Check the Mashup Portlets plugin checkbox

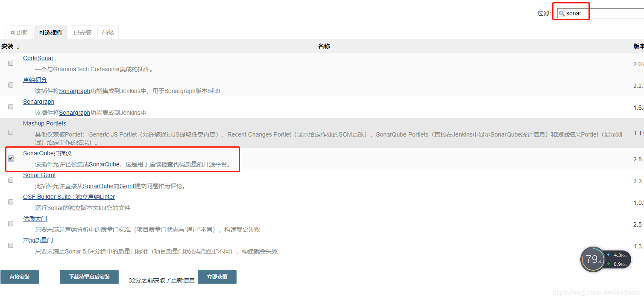click(x=11, y=132)
